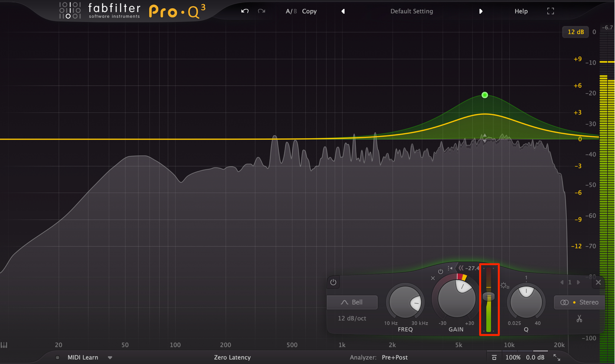Delete band with the X button
Screen dimensions: 615x364
point(598,282)
